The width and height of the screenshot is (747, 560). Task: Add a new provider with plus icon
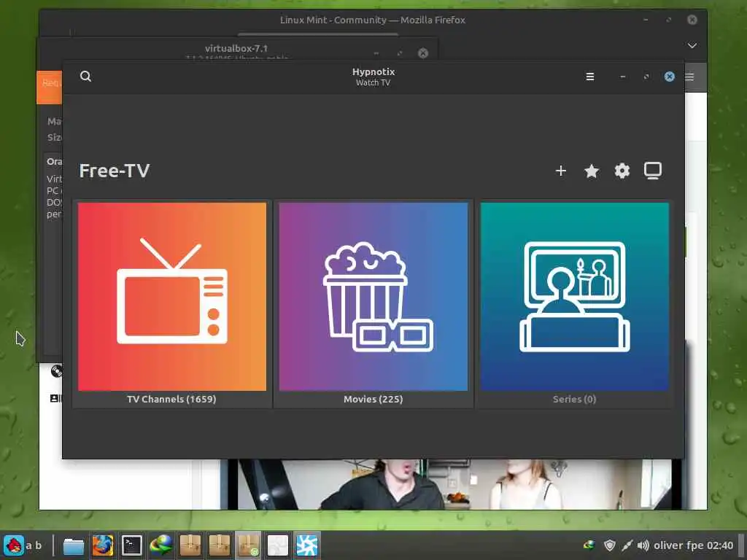(561, 171)
